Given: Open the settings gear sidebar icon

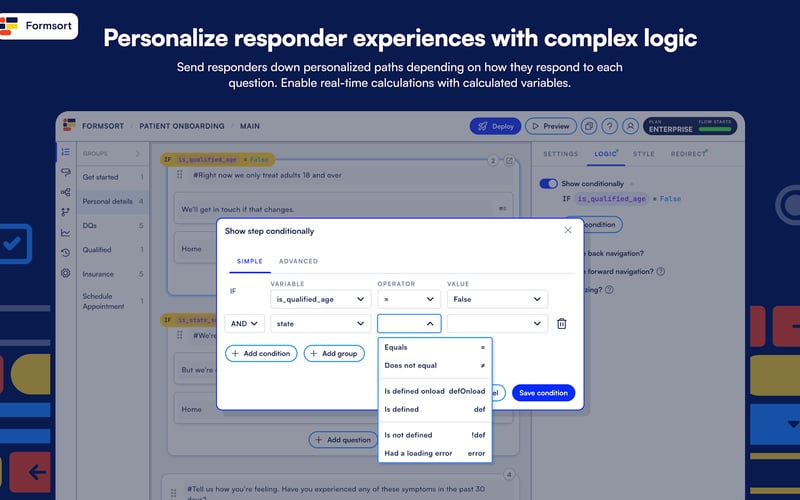Looking at the screenshot, I should point(65,273).
